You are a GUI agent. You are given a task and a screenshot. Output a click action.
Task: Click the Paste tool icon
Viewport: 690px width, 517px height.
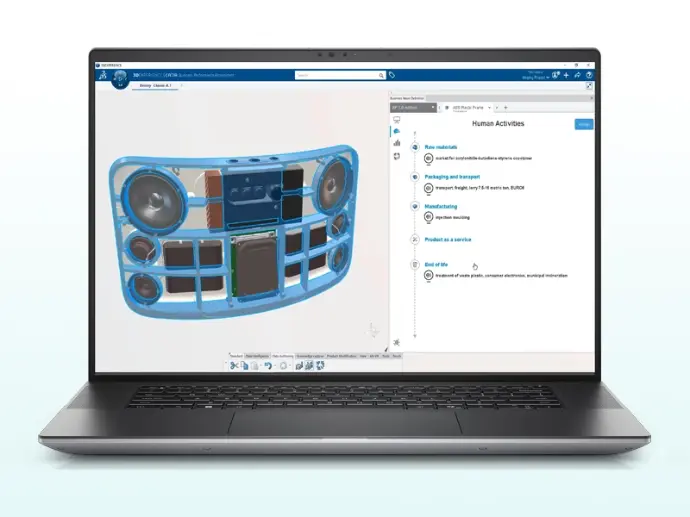254,366
